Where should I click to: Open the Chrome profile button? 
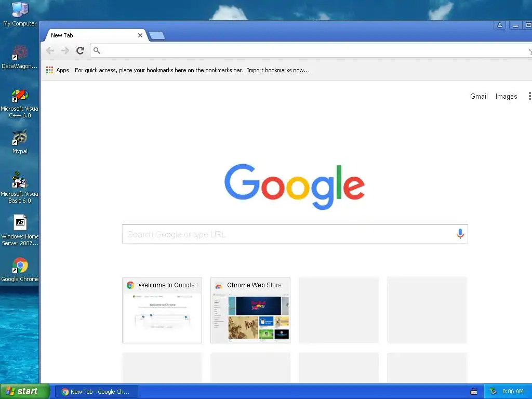(x=499, y=25)
